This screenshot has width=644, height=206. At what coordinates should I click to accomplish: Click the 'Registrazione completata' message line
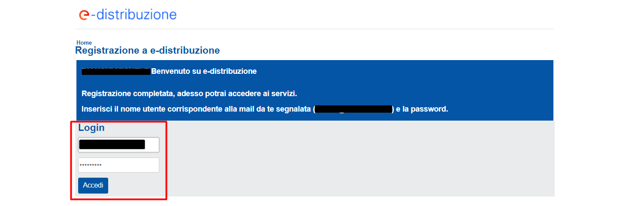189,94
